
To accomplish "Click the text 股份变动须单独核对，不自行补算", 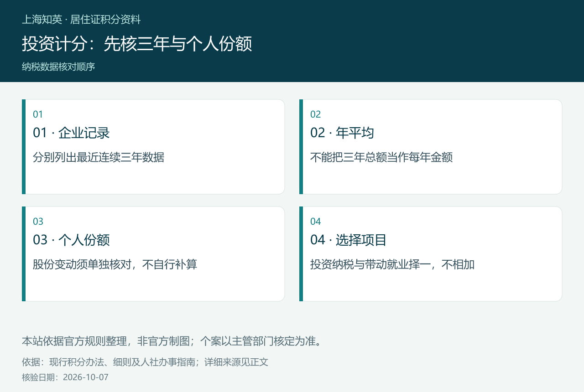I will [x=115, y=264].
